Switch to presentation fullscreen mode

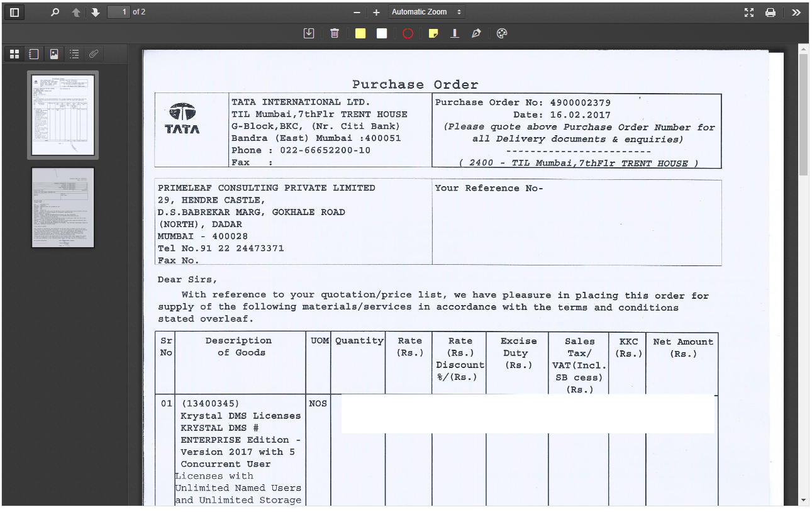tap(748, 13)
